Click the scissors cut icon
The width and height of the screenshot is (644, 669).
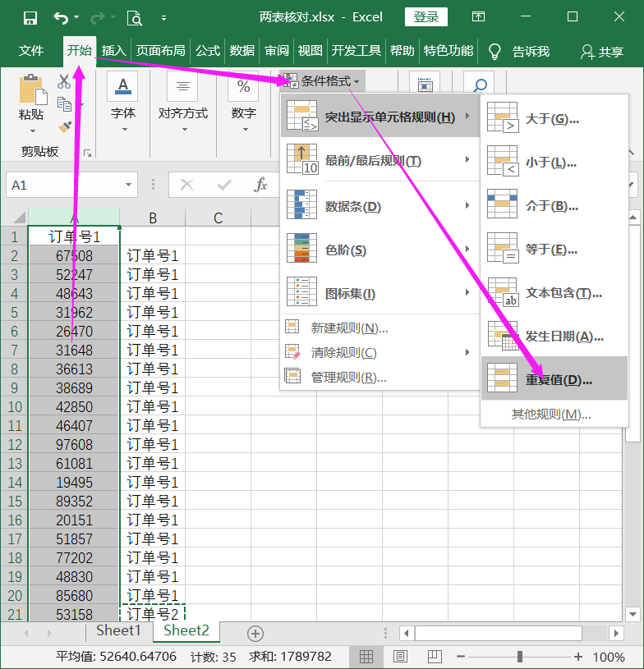tap(64, 81)
